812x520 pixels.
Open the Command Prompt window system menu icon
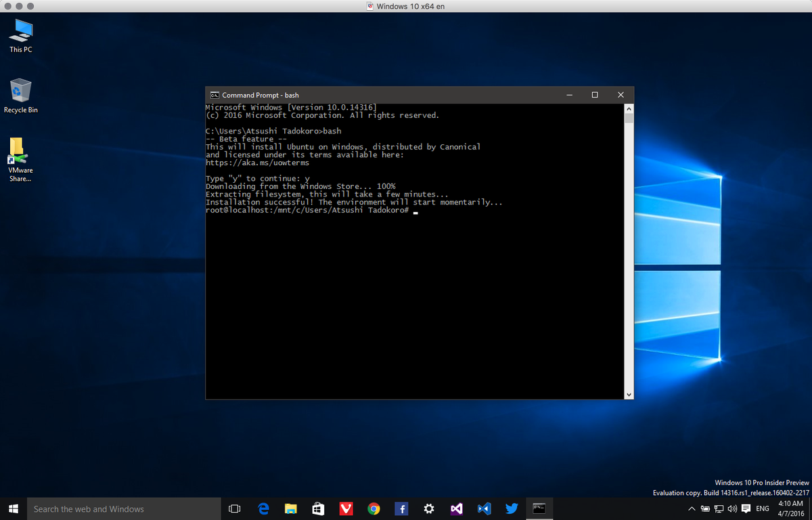214,95
